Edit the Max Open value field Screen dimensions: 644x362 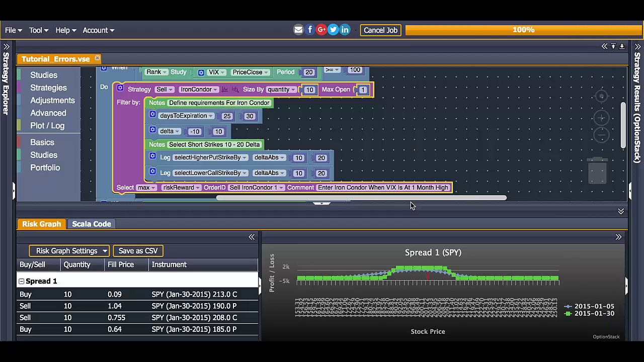tap(363, 90)
